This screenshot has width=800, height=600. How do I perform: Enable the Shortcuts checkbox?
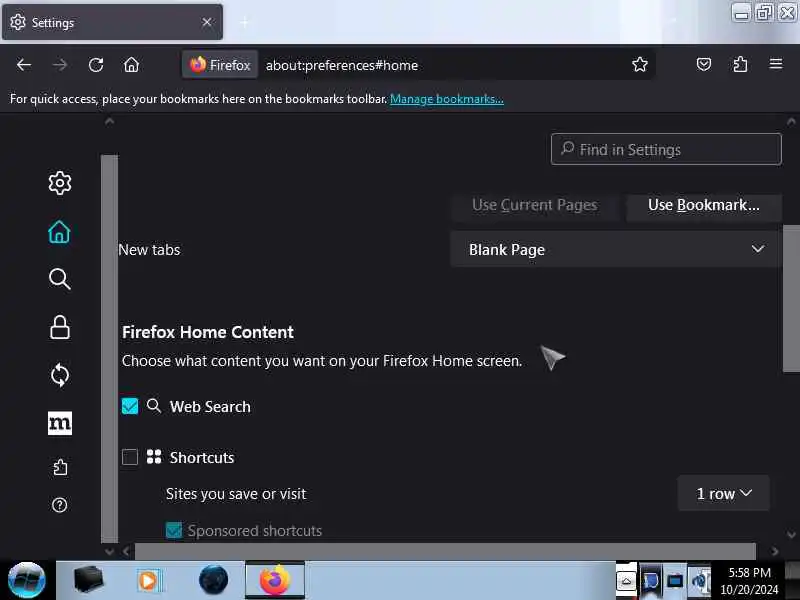(130, 457)
